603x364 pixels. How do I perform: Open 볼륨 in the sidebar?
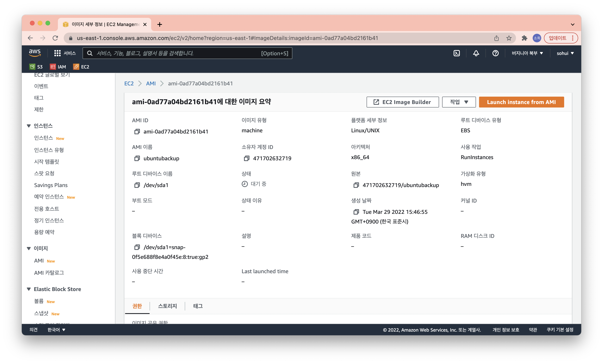coord(39,301)
